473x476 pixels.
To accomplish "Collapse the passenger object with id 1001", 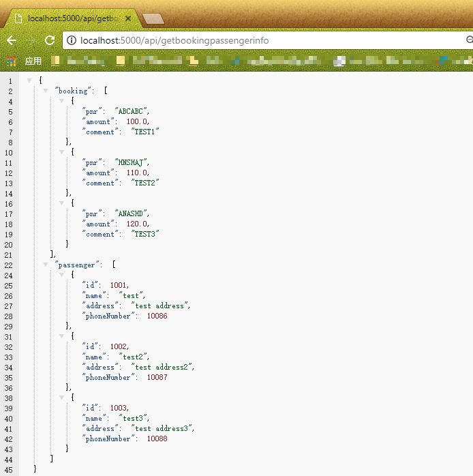I will [61, 275].
